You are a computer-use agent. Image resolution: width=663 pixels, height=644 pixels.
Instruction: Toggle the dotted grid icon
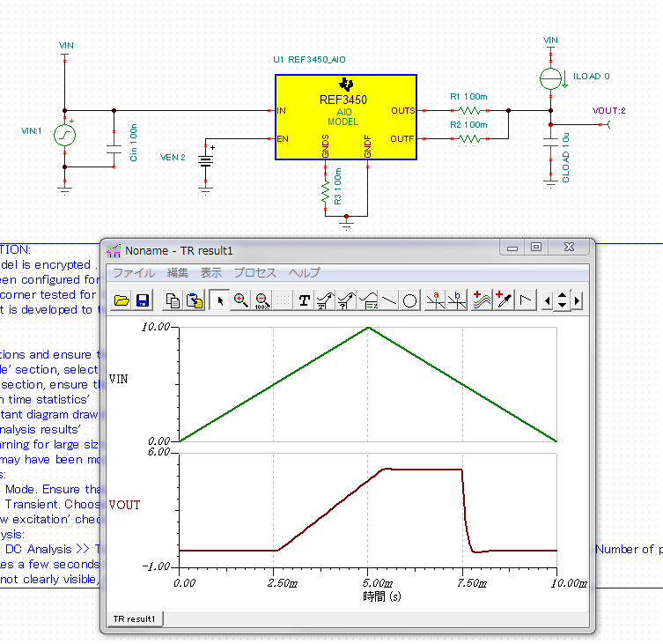283,300
